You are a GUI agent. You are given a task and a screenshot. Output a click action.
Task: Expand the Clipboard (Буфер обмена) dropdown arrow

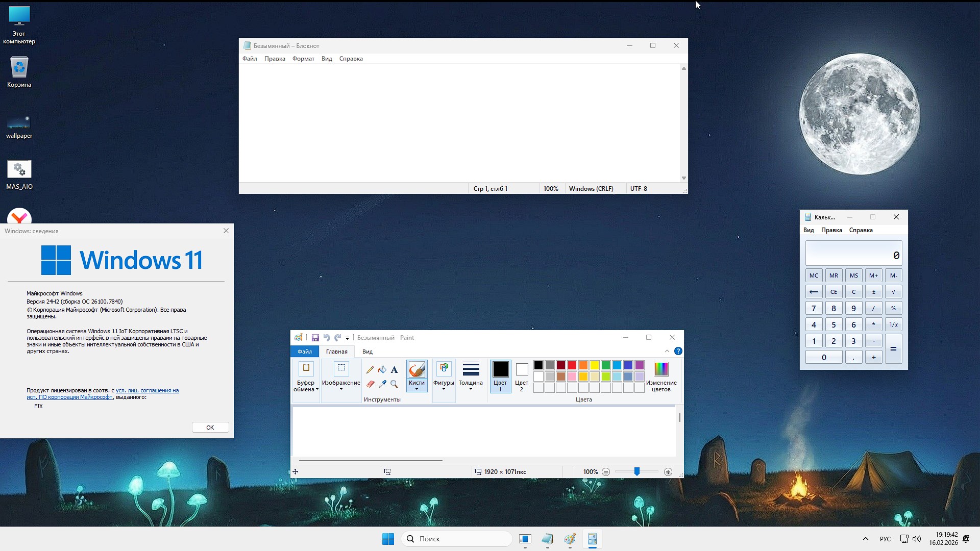click(x=317, y=390)
